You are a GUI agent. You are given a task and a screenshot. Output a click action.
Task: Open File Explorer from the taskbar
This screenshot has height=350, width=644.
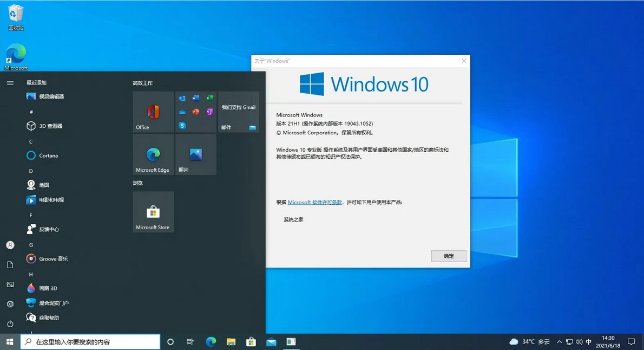tap(231, 342)
